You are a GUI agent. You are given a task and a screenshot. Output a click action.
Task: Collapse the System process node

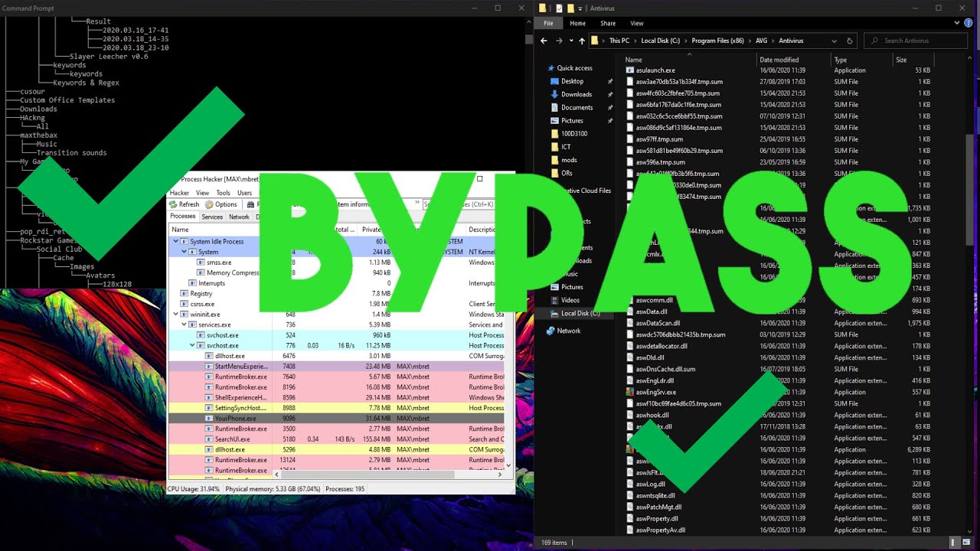[x=184, y=252]
